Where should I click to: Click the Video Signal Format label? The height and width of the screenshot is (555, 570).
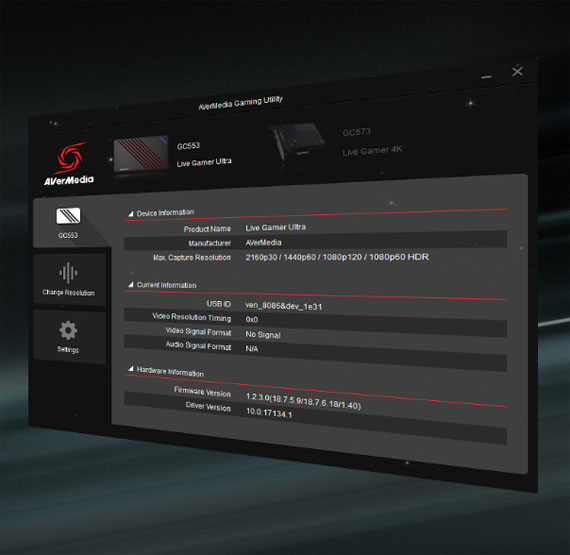pos(198,331)
